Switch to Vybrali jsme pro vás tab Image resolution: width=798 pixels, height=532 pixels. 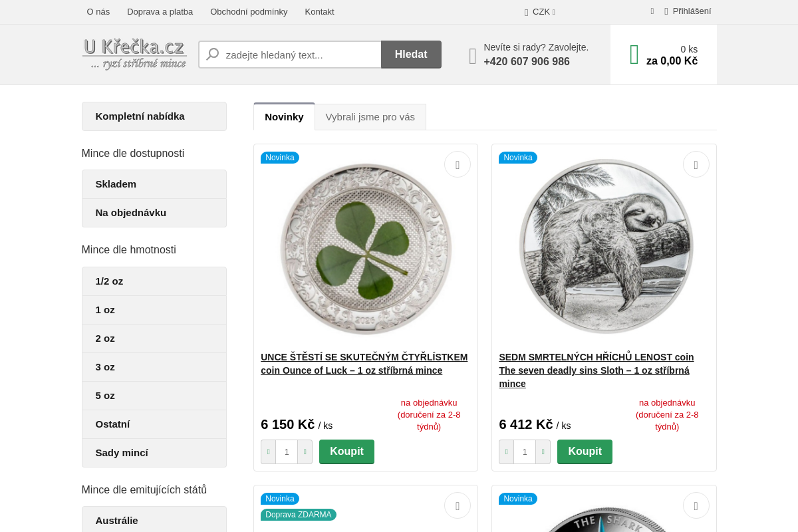point(370,117)
